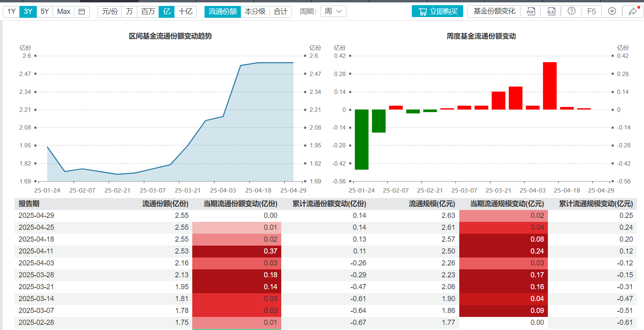
Task: Click the share arrow icon
Action: click(x=633, y=11)
